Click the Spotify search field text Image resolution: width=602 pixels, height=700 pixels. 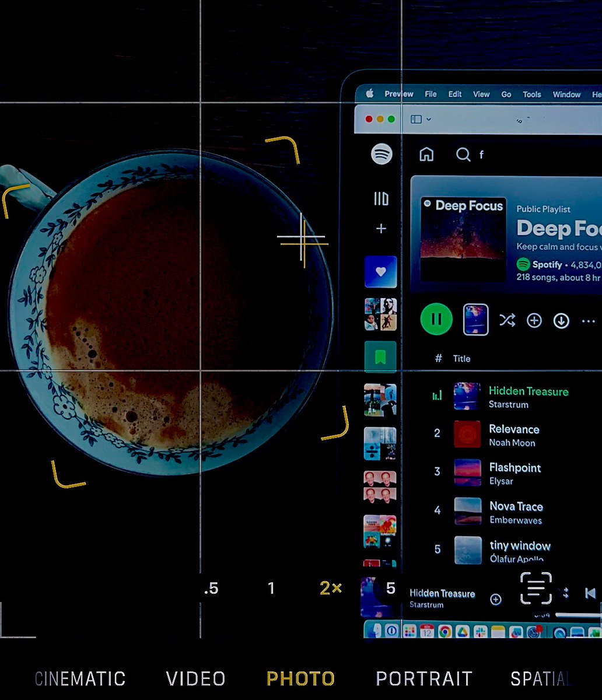[482, 155]
